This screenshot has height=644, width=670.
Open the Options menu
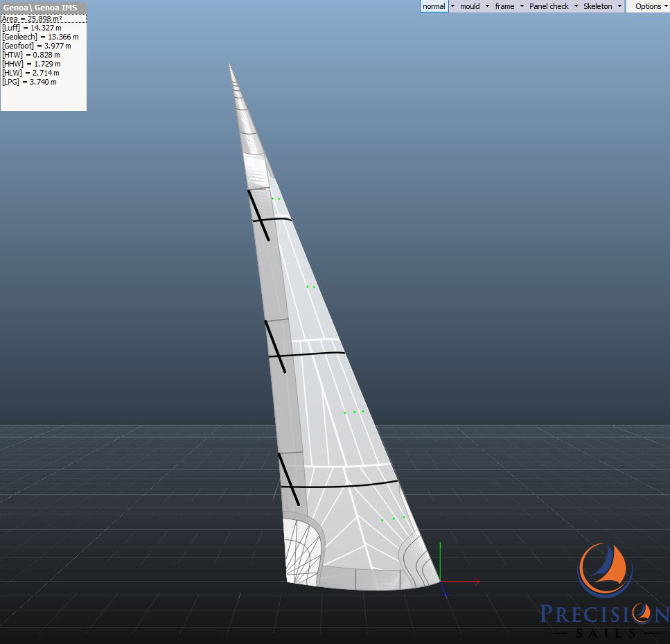click(649, 6)
